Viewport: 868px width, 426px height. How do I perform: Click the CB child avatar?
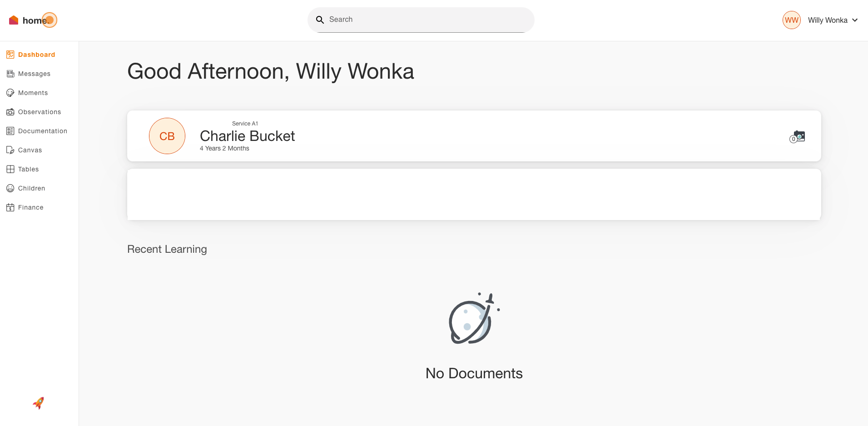(167, 136)
